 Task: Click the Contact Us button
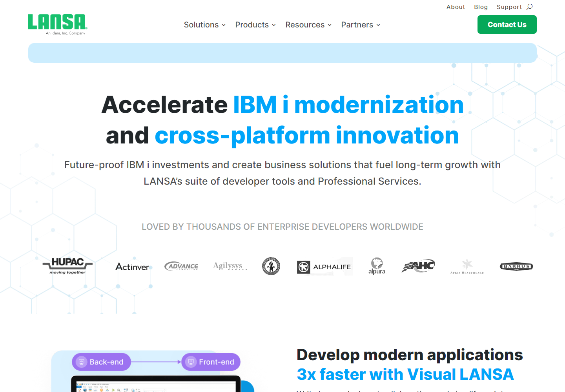point(507,25)
